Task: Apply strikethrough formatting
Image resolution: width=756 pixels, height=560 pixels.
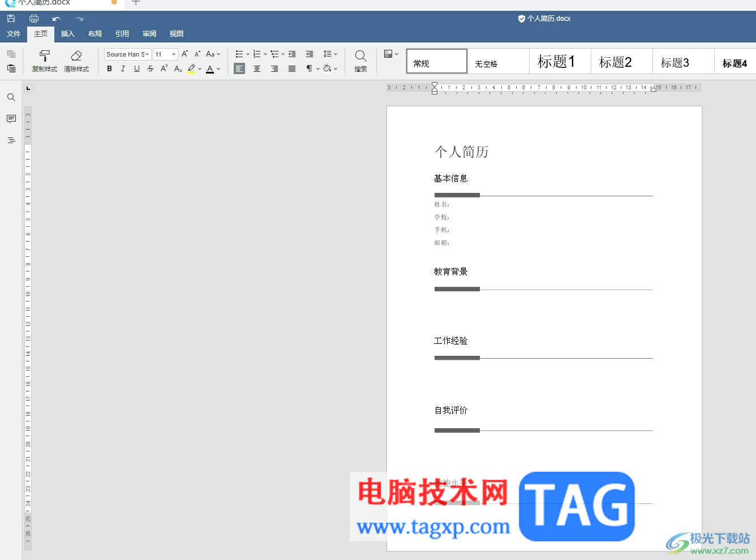Action: click(x=151, y=68)
